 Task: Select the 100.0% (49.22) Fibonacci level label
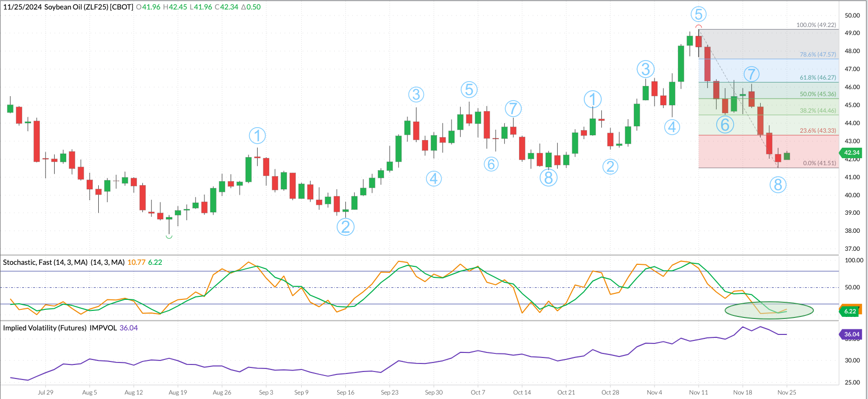816,25
